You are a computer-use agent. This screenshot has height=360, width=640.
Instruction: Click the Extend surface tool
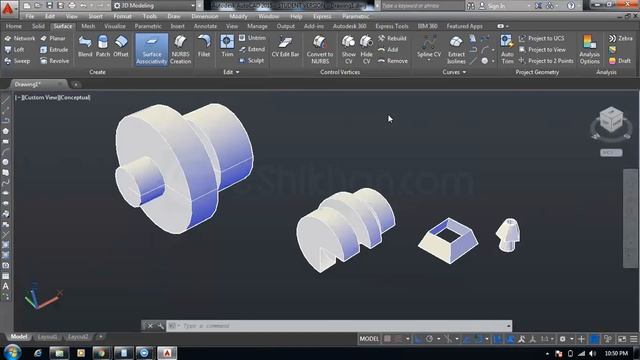click(252, 49)
